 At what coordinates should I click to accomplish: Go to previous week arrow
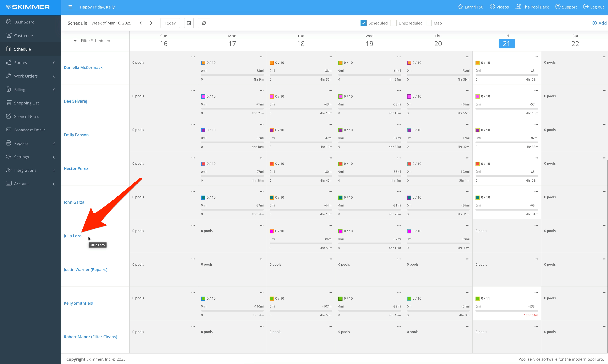tap(140, 23)
